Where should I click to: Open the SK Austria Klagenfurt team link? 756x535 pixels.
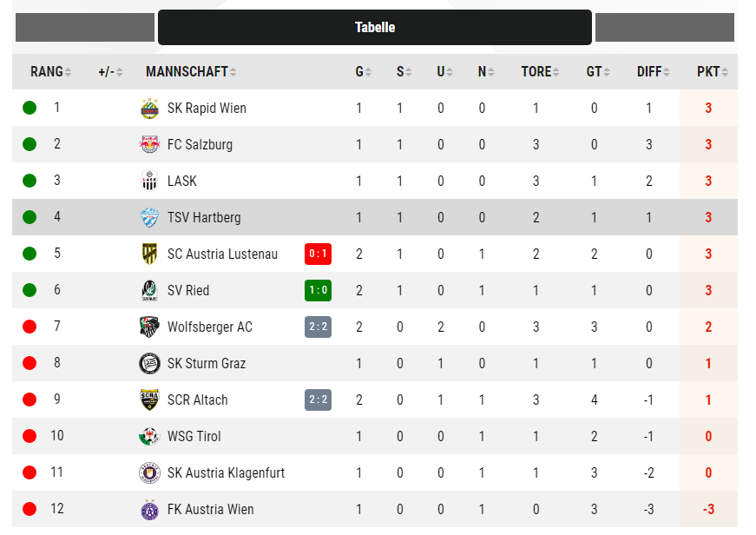click(x=226, y=472)
